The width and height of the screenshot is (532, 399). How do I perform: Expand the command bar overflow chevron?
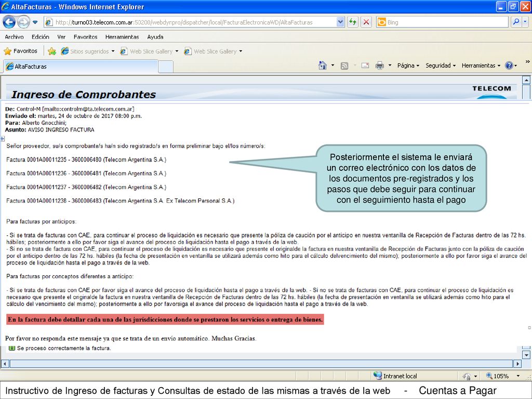528,61
